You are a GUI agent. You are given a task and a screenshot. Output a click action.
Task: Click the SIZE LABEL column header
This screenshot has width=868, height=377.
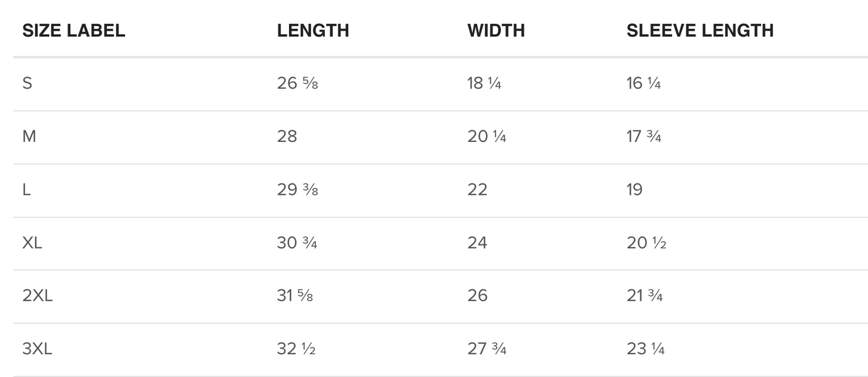(73, 31)
